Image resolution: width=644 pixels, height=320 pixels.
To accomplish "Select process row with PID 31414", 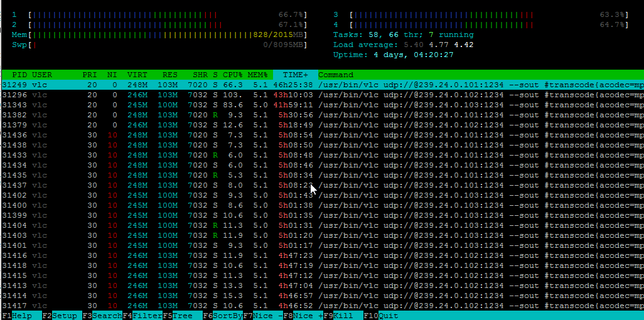I will [323, 296].
